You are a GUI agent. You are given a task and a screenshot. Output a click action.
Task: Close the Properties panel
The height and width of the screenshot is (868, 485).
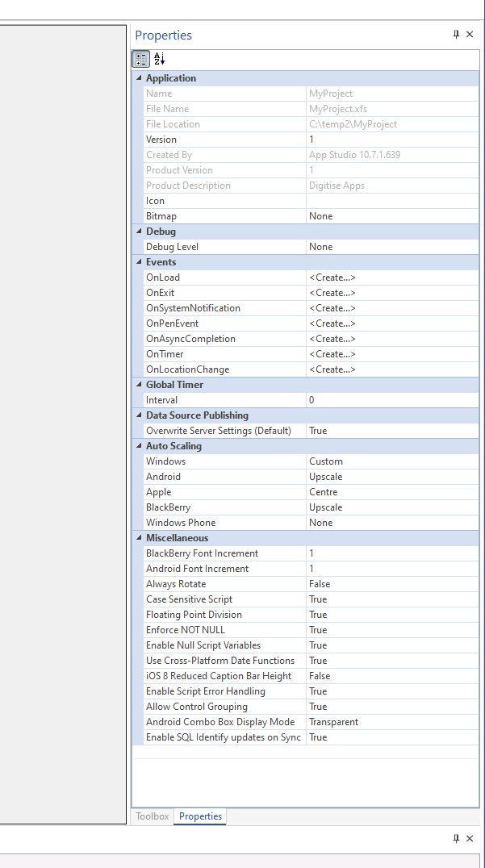(x=470, y=35)
